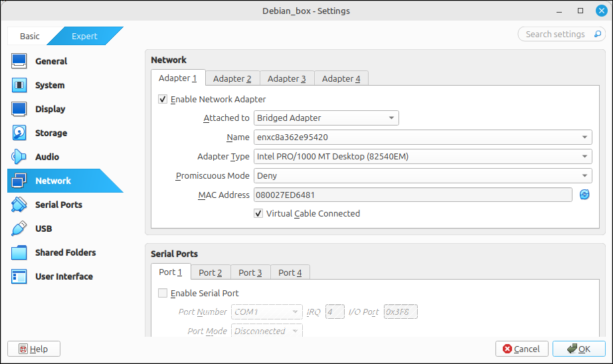Open User Interface settings
Screen dimensions: 613x364
[64, 276]
